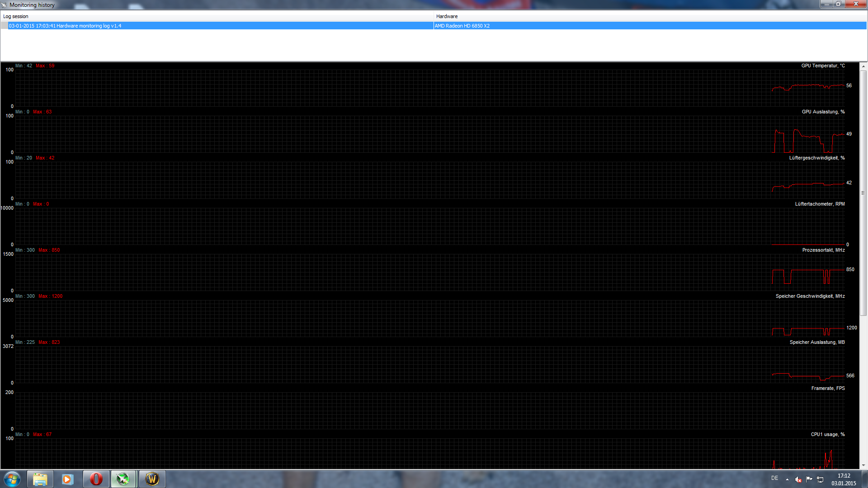Click the Hardware column header
Viewport: 868px width, 488px height.
point(447,16)
